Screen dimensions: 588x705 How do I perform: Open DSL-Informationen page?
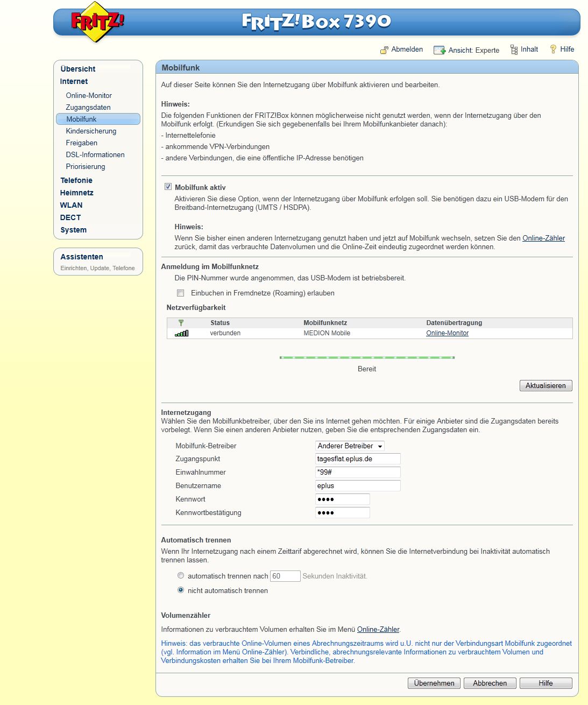pos(95,154)
